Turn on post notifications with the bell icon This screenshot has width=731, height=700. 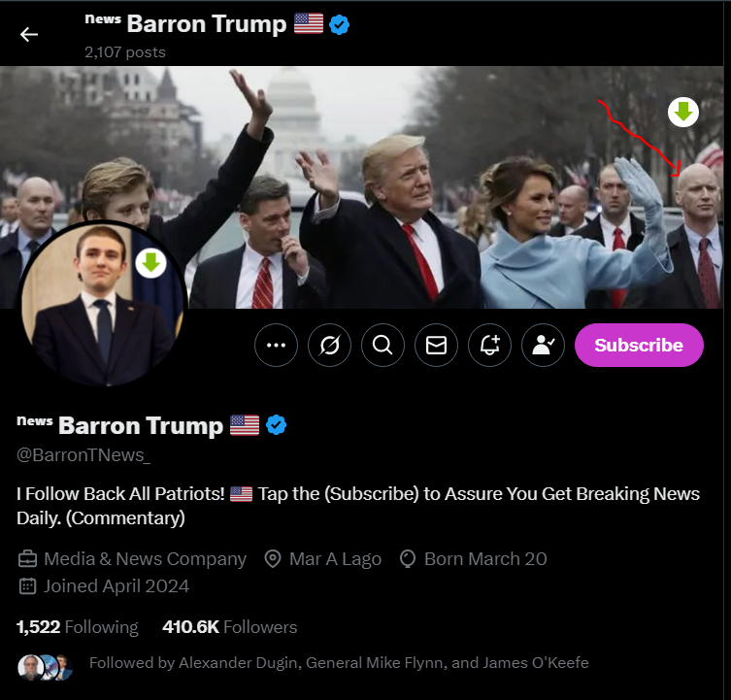pyautogui.click(x=489, y=345)
